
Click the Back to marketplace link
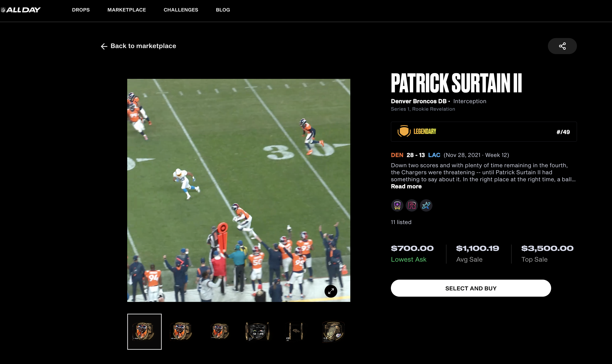pyautogui.click(x=143, y=46)
